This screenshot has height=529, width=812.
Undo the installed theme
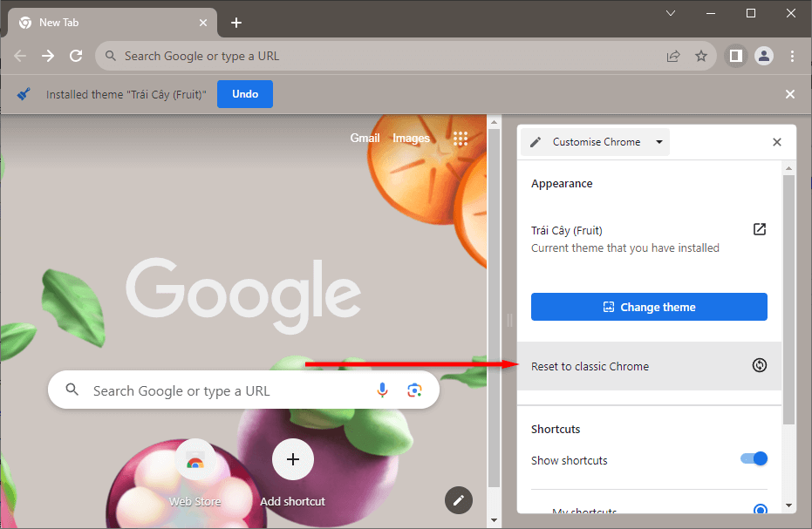tap(245, 94)
